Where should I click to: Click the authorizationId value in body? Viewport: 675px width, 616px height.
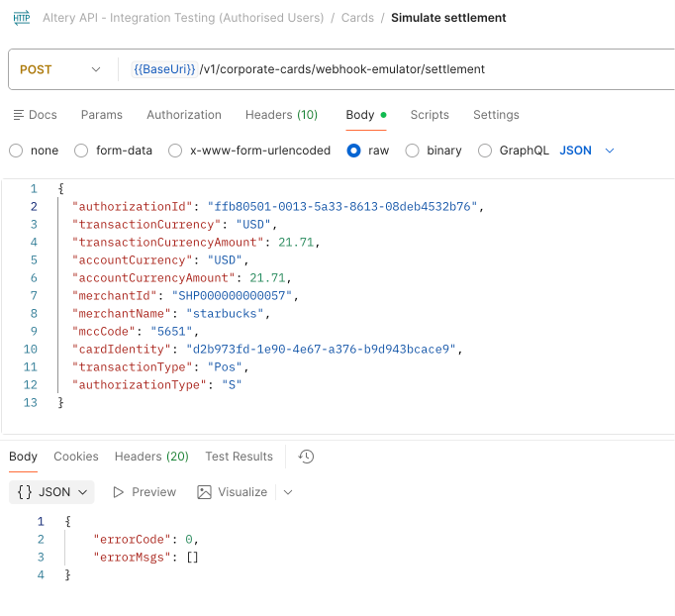point(342,207)
